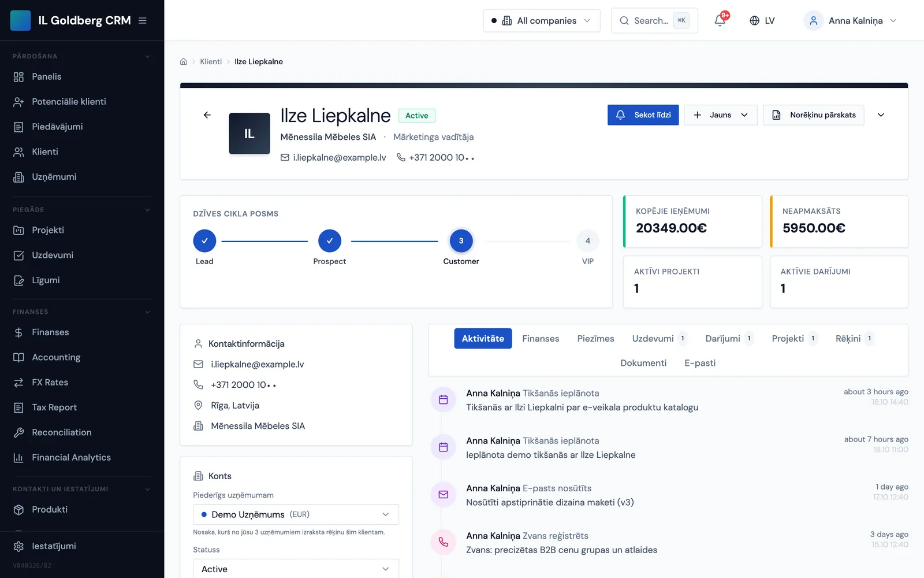Select the VIP lifecycle stage 4
Viewport: 924px width, 578px height.
tap(588, 241)
